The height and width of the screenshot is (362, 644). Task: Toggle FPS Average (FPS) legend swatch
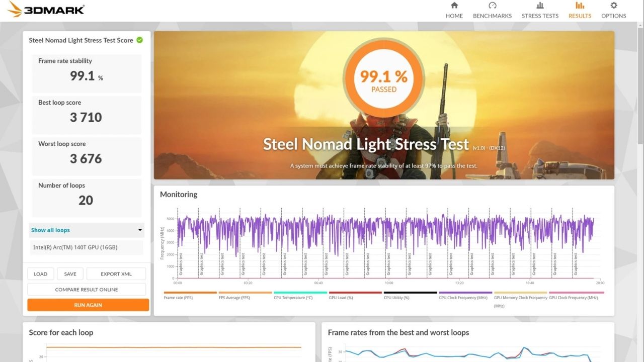pos(245,293)
